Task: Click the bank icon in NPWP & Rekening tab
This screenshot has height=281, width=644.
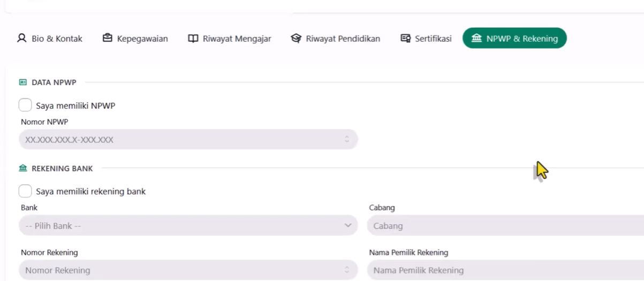Action: point(476,39)
